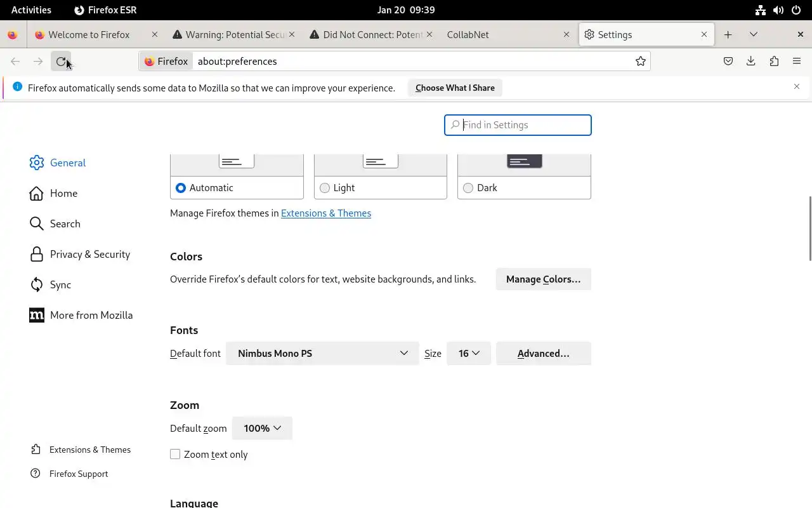Bookmark this page with the star icon
The image size is (812, 508).
click(x=641, y=62)
